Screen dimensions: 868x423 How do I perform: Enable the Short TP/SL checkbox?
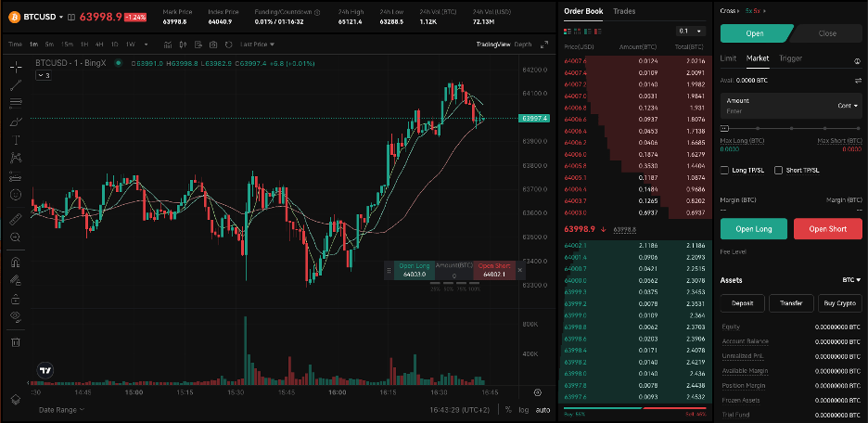(778, 170)
